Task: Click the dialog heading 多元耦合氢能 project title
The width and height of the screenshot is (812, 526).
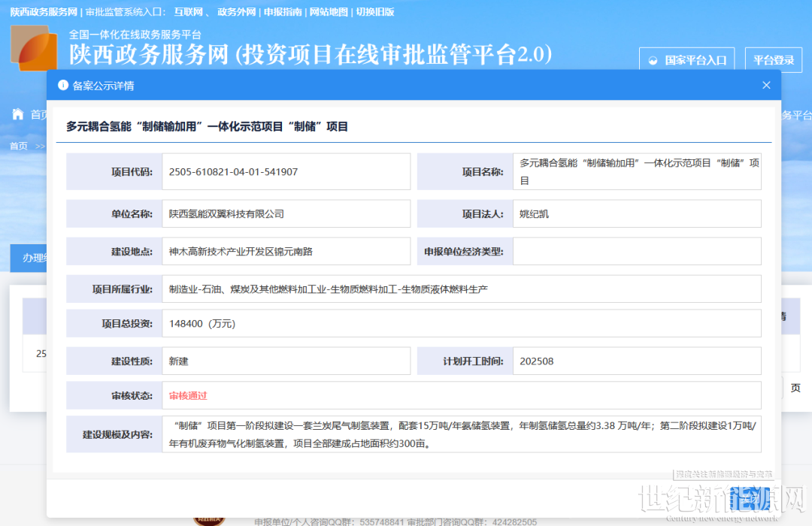Action: coord(208,126)
